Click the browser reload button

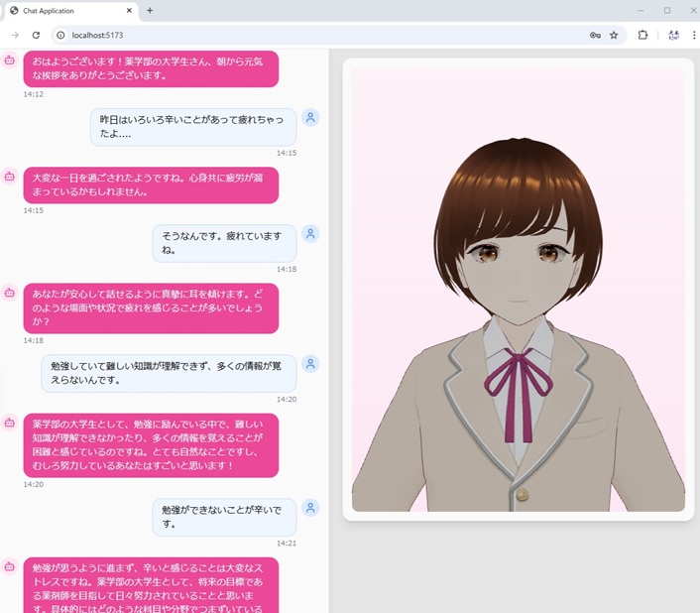pyautogui.click(x=36, y=35)
